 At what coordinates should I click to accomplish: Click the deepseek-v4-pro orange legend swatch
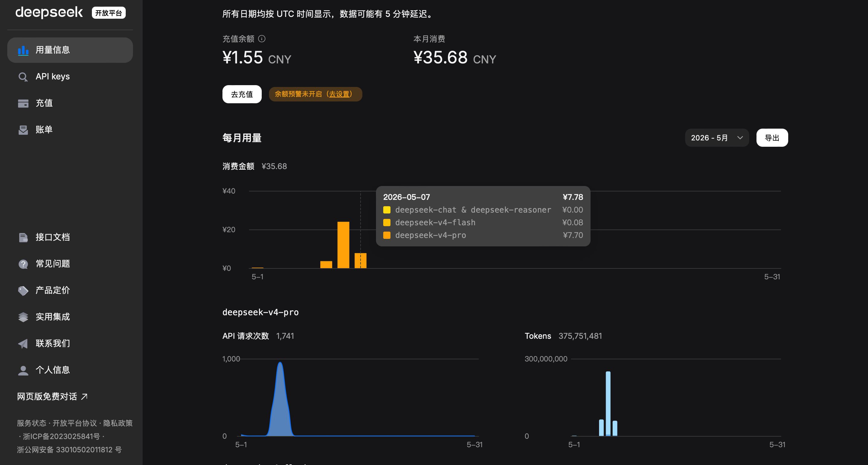(x=387, y=235)
